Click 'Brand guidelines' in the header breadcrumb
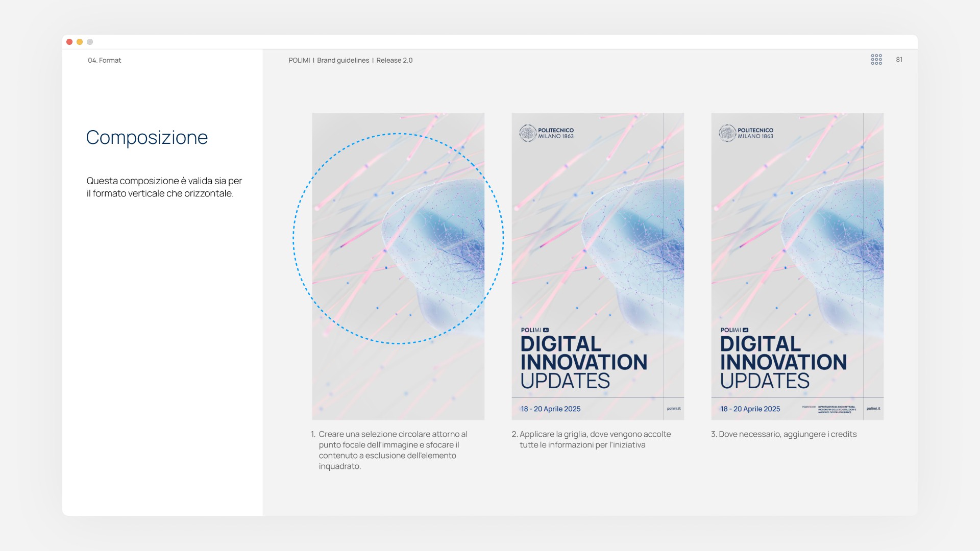Image resolution: width=980 pixels, height=551 pixels. [x=343, y=60]
